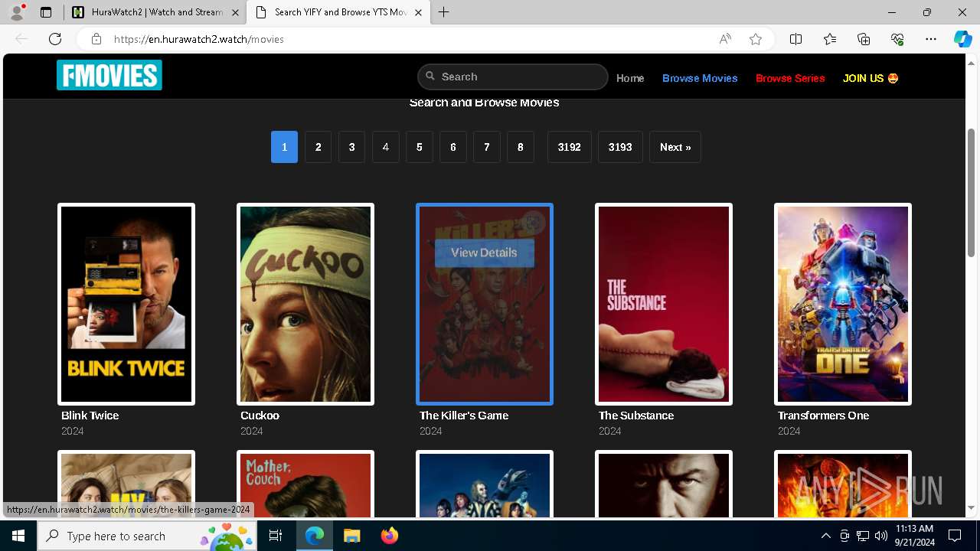Open the tab actions menu
Screen dimensions: 980x551
[46, 12]
